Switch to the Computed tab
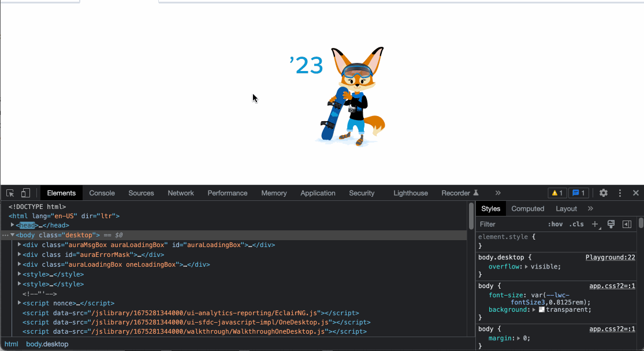The height and width of the screenshot is (351, 644). (528, 208)
